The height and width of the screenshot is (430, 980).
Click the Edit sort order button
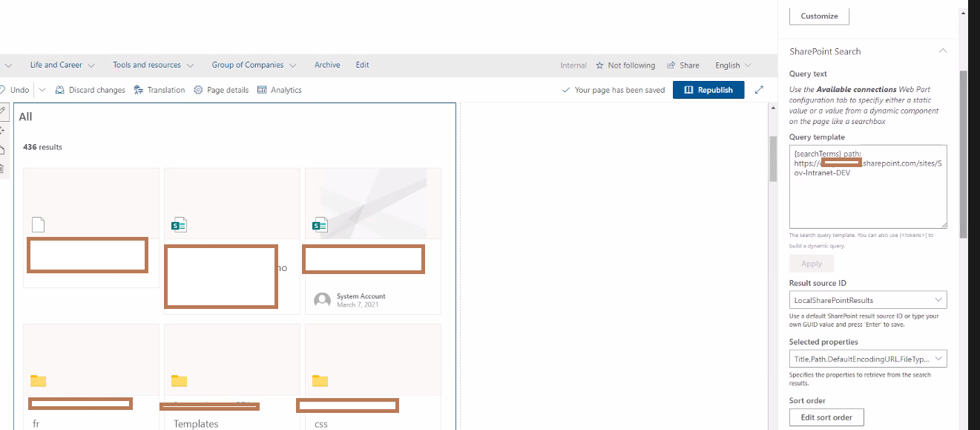pos(826,417)
